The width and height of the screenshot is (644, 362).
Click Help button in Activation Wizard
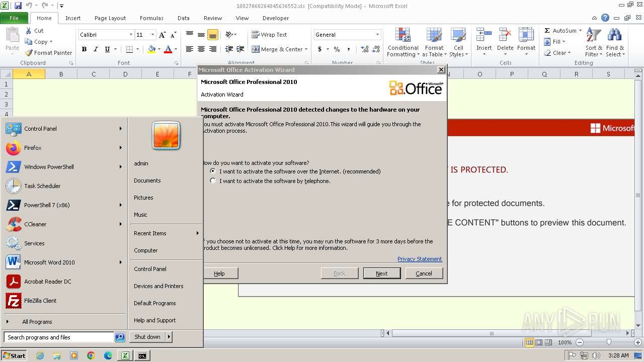[219, 274]
